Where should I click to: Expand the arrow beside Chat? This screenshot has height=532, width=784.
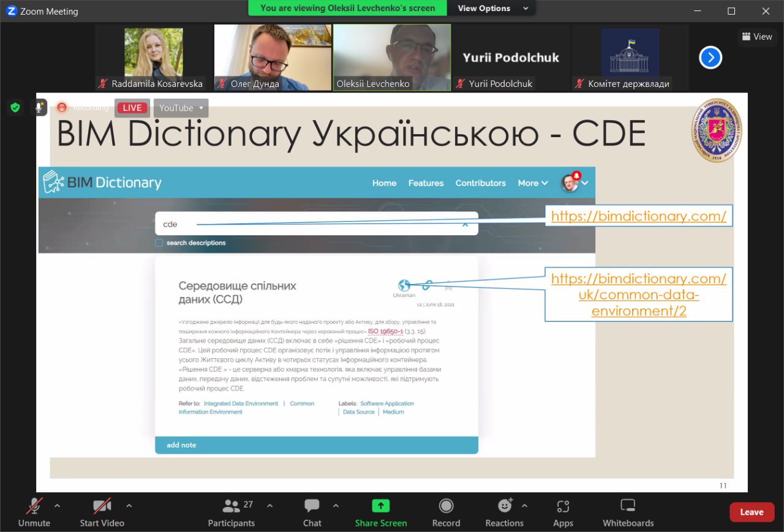pyautogui.click(x=336, y=506)
